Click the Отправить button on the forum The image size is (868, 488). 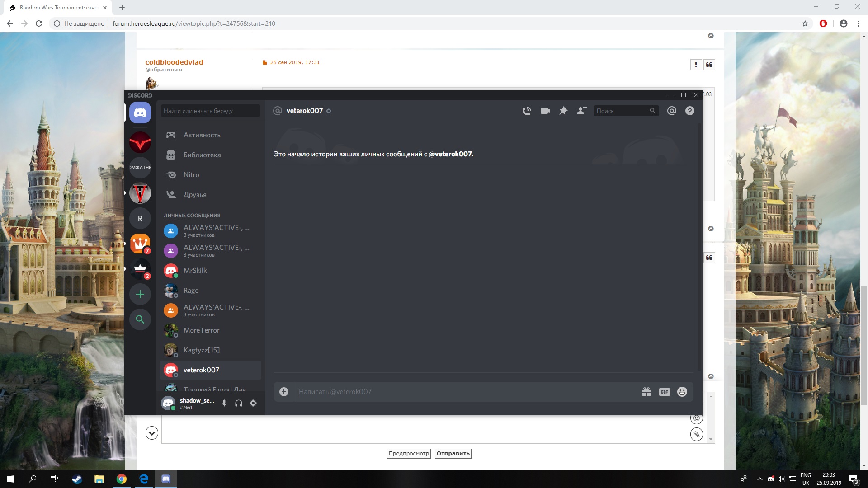click(x=453, y=454)
